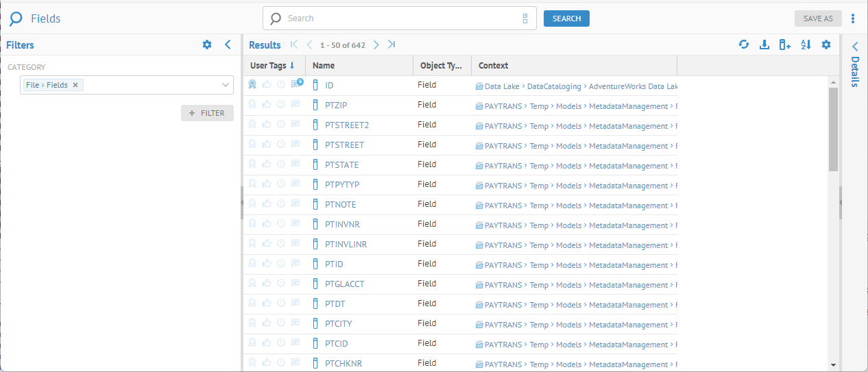
Task: Open the A-Z sort options icon
Action: [x=806, y=45]
